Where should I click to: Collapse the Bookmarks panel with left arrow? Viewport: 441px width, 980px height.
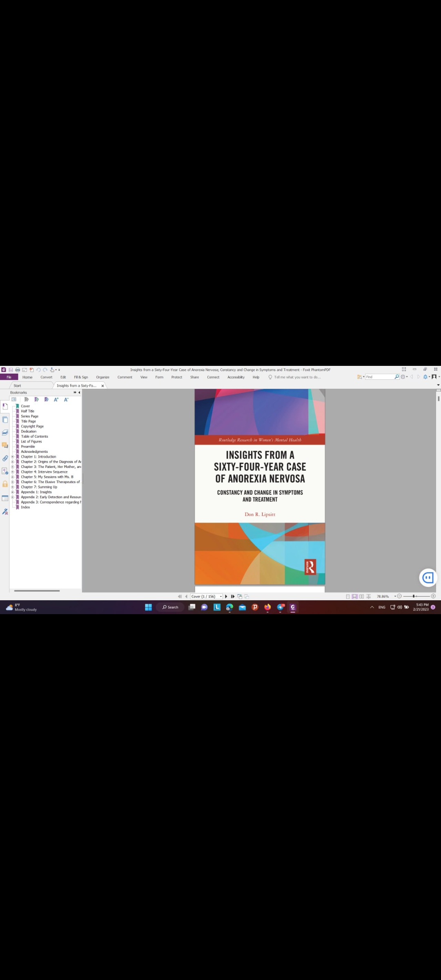(79, 392)
